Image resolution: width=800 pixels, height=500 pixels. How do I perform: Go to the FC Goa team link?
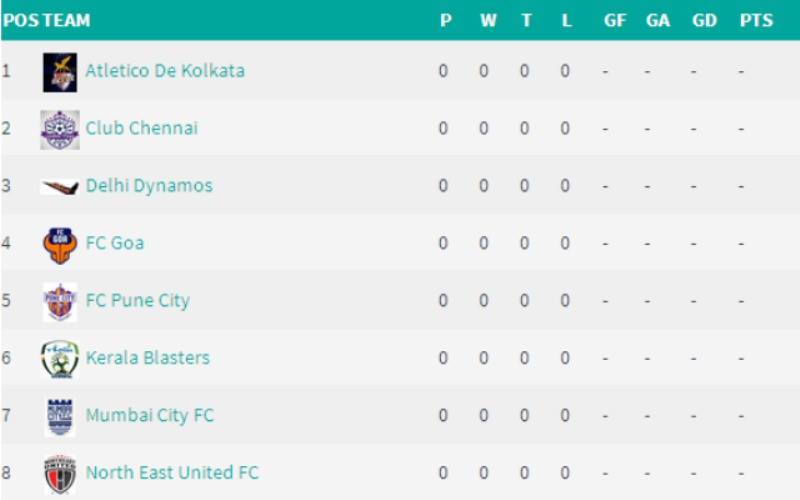[x=115, y=243]
